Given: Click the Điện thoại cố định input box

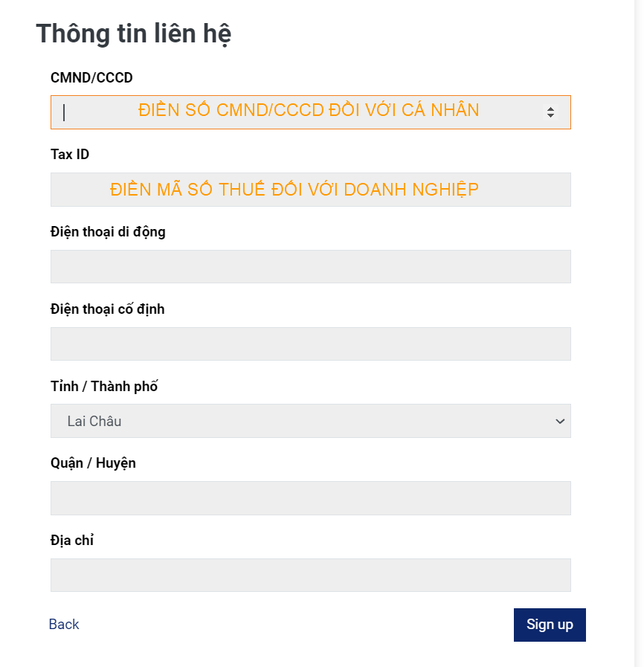Looking at the screenshot, I should 310,344.
